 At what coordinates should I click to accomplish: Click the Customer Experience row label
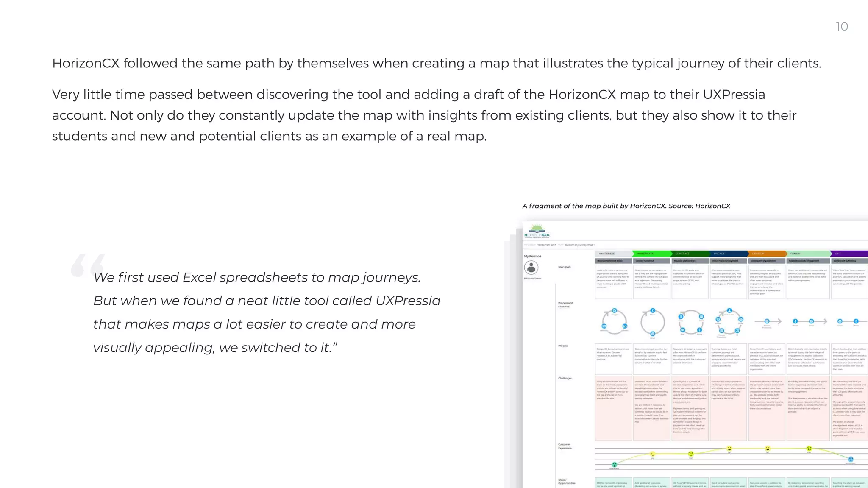[565, 446]
